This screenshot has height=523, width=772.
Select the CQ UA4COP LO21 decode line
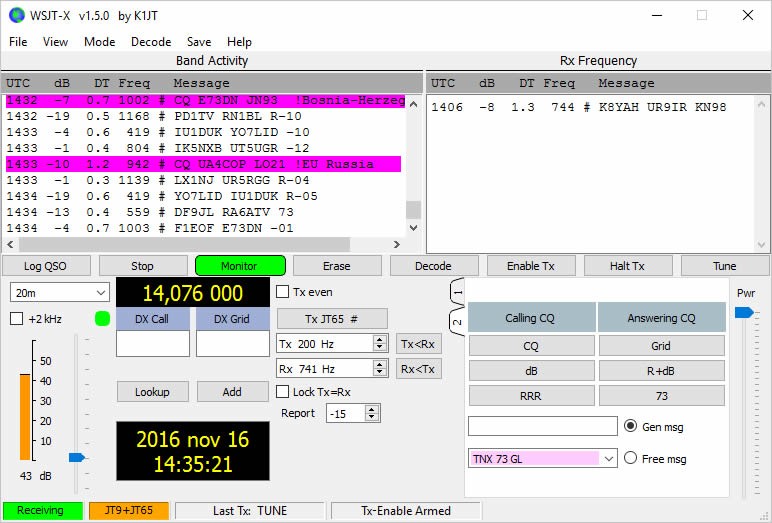coord(203,164)
